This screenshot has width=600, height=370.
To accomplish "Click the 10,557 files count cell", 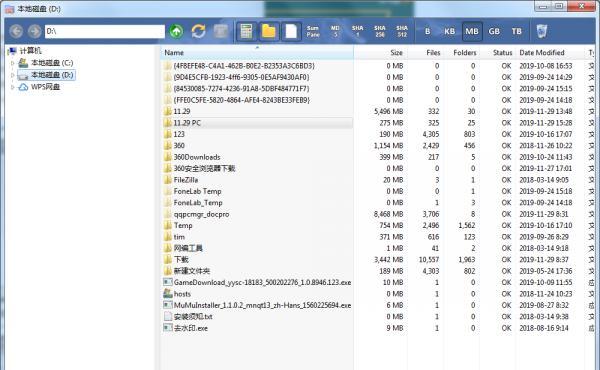I will (x=429, y=259).
